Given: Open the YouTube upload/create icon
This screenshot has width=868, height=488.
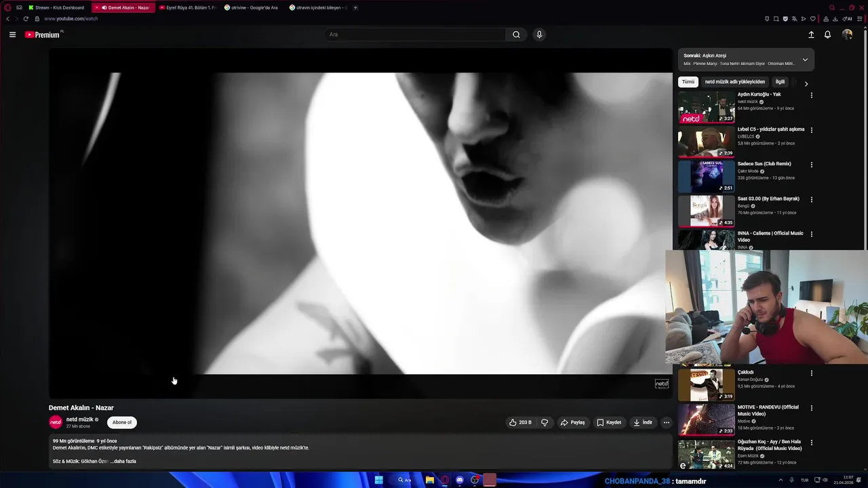Looking at the screenshot, I should click(x=811, y=35).
